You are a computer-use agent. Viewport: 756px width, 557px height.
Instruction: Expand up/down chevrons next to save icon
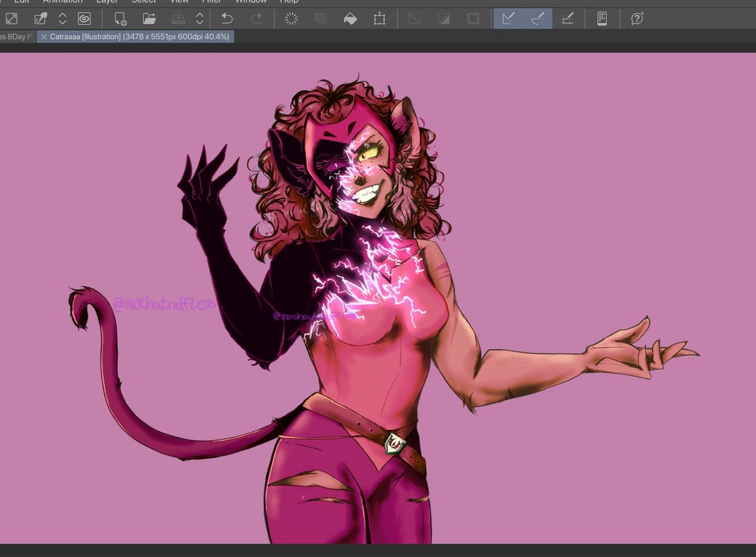[x=200, y=19]
